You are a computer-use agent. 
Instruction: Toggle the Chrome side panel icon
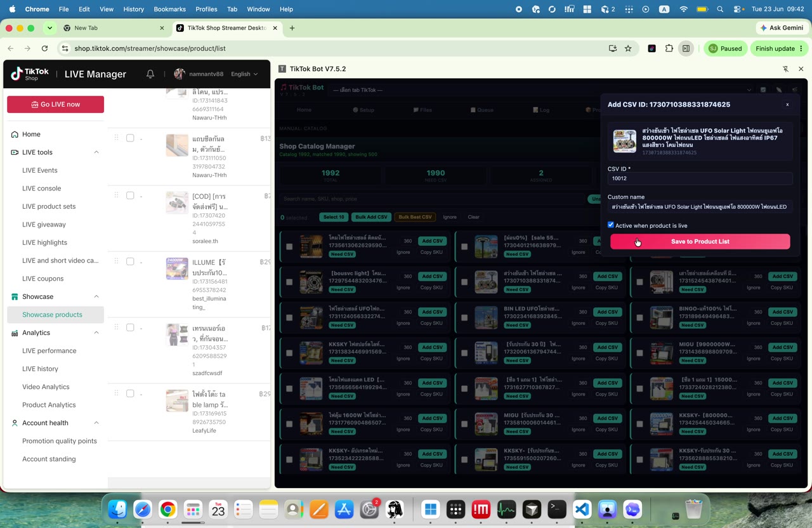tap(686, 48)
